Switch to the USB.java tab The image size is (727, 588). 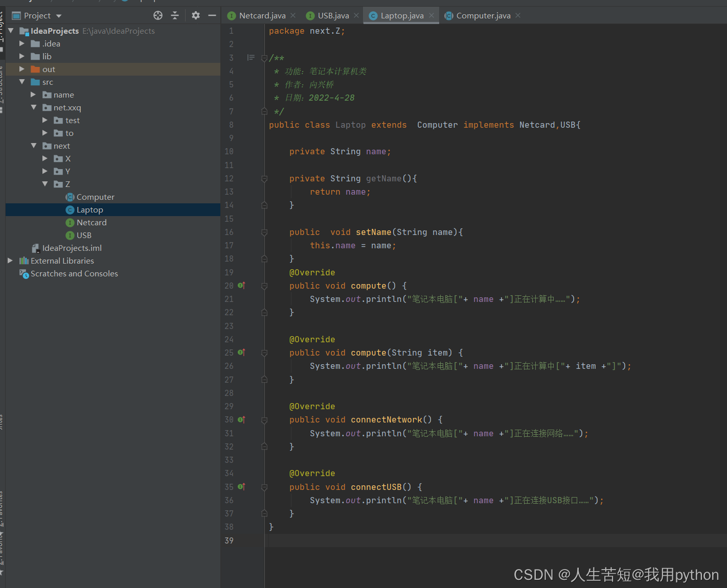[333, 16]
